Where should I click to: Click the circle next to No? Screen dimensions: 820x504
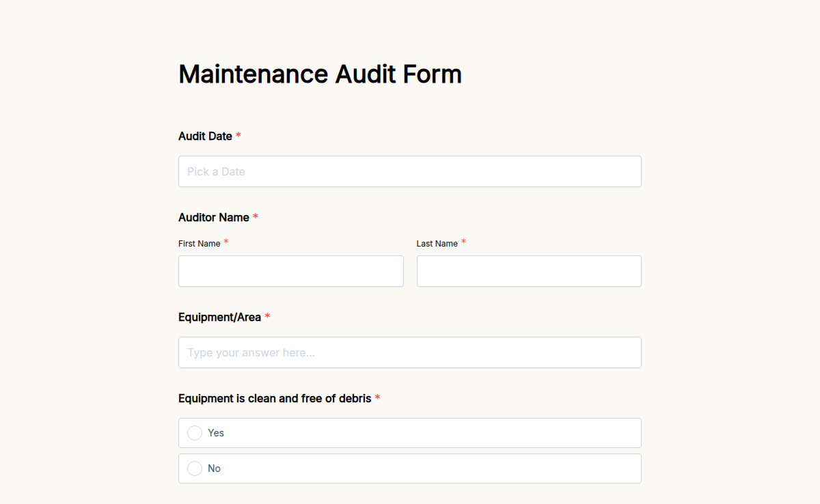pos(195,468)
